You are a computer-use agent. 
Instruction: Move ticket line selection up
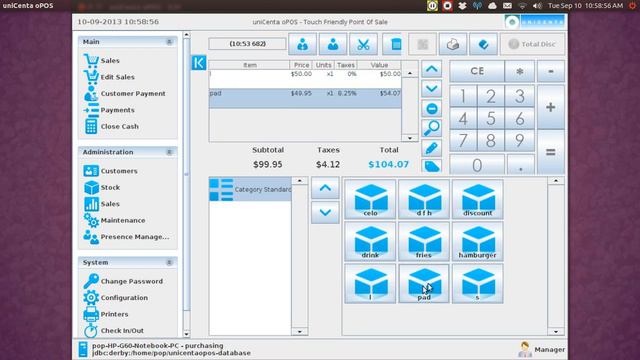431,69
